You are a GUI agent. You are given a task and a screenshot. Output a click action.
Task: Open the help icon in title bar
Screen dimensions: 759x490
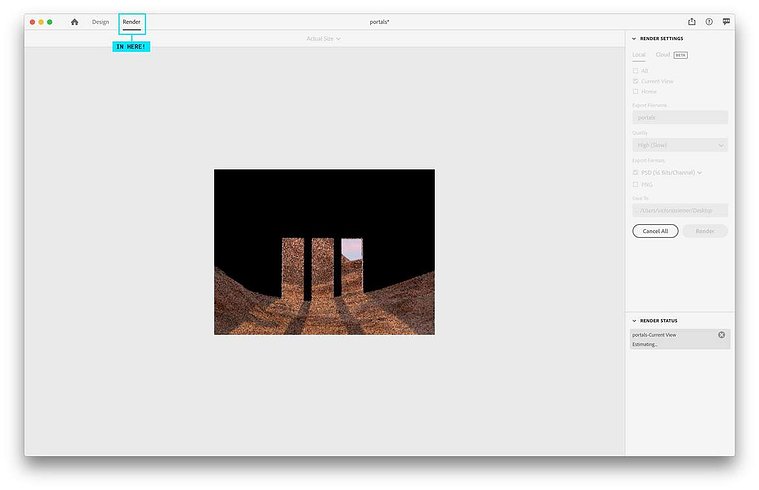(709, 22)
